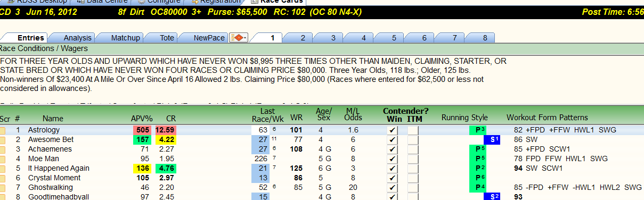
Task: Toggle Win contender checkbox for Astrology
Action: click(x=392, y=130)
